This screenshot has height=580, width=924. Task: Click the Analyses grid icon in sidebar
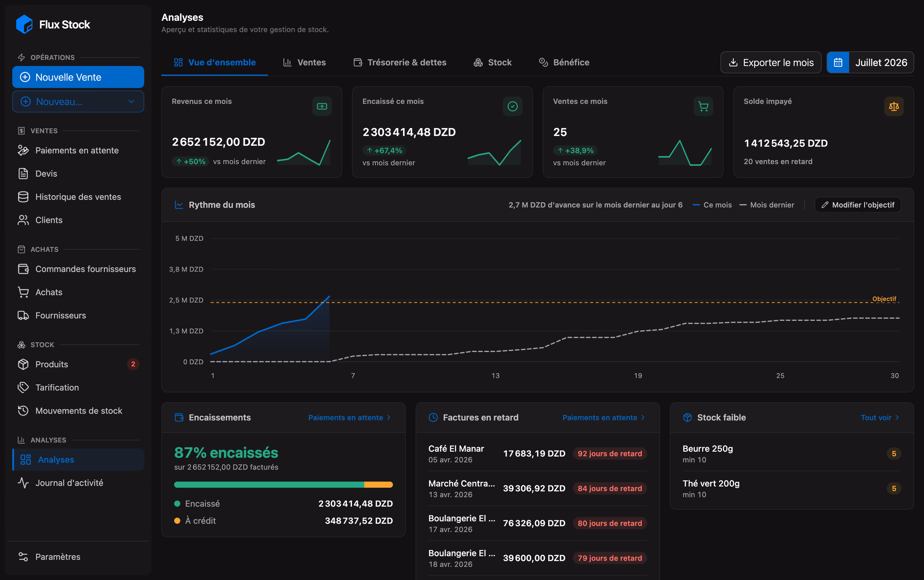(25, 460)
